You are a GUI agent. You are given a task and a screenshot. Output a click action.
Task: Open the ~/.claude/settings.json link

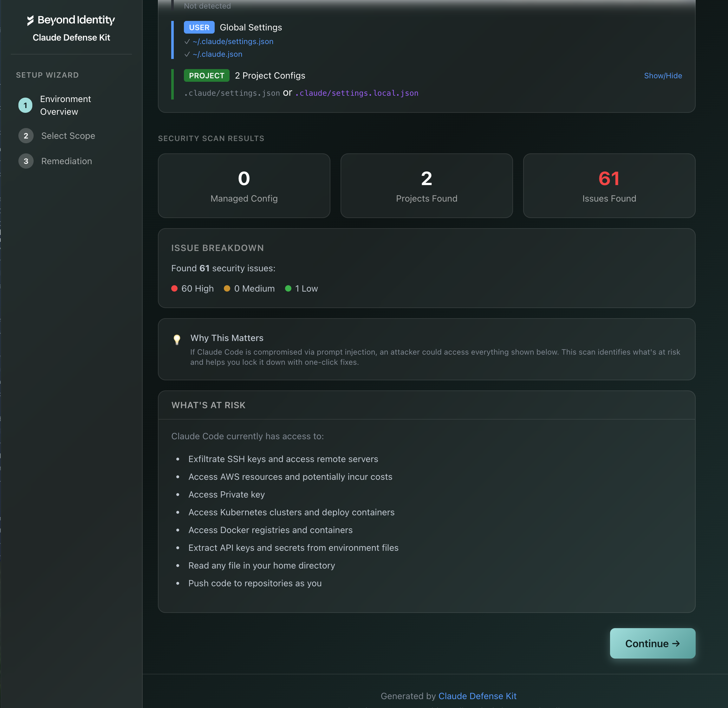[233, 42]
